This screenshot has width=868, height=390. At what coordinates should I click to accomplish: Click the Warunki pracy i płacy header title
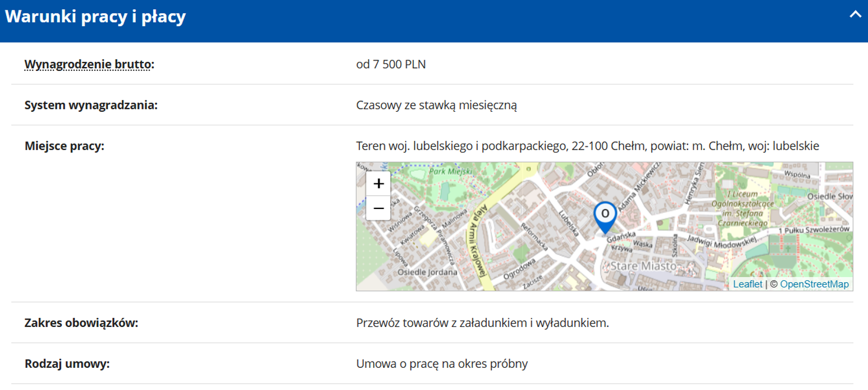95,17
